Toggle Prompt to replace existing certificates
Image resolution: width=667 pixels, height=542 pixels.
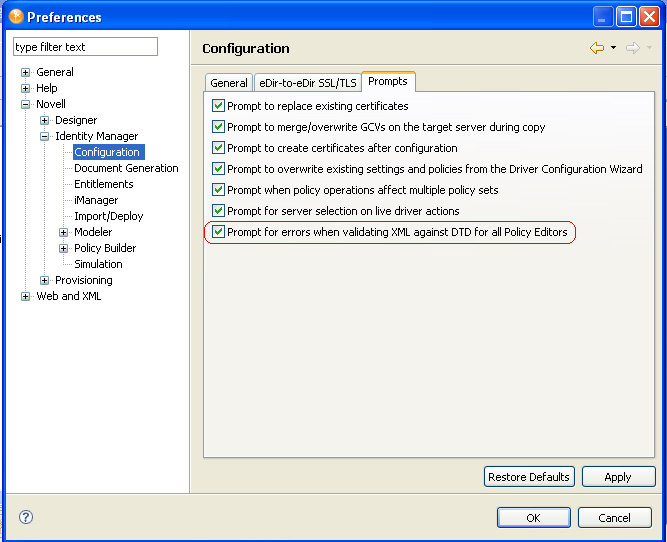coord(218,106)
